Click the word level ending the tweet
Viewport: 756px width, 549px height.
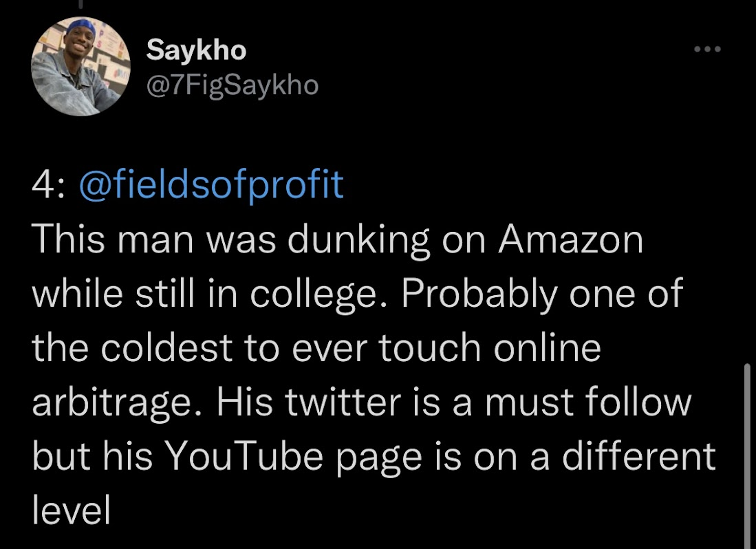click(72, 510)
